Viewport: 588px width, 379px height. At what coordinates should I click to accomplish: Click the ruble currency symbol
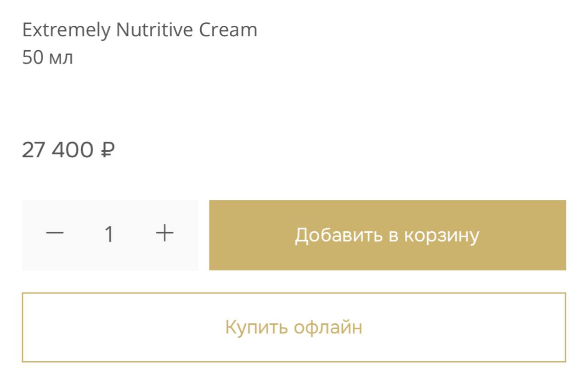point(107,150)
